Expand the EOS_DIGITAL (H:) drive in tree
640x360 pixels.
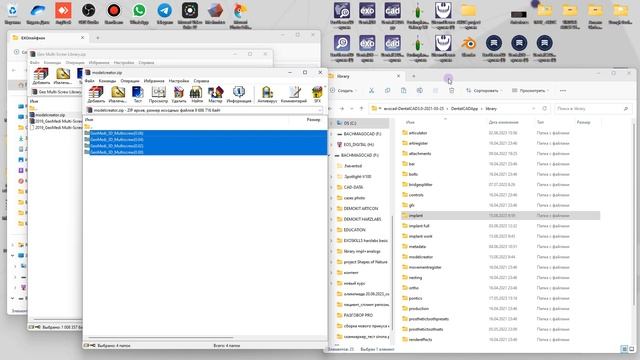click(x=331, y=144)
